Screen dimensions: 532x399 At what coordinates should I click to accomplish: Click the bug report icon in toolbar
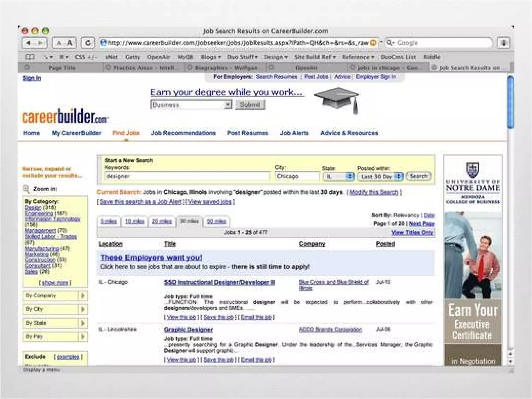503,43
